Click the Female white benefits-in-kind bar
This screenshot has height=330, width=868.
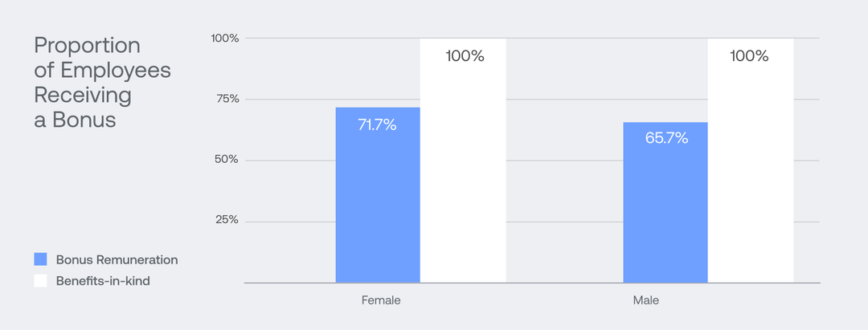click(x=463, y=177)
